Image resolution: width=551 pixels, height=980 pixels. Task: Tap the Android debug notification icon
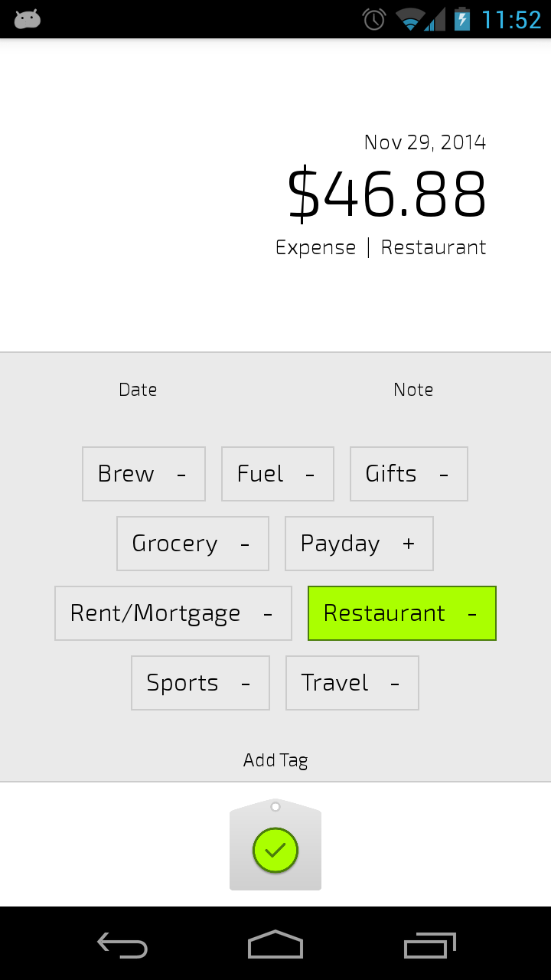tap(28, 19)
